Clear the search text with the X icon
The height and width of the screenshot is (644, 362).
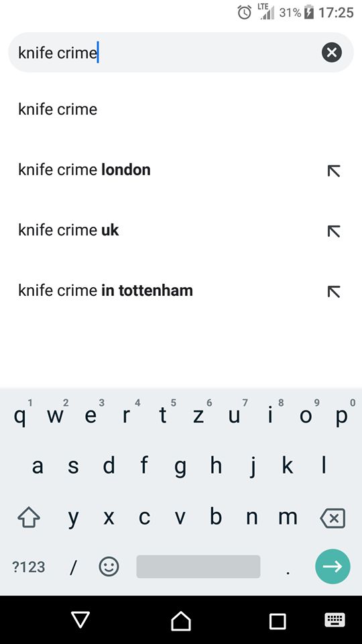pyautogui.click(x=332, y=52)
